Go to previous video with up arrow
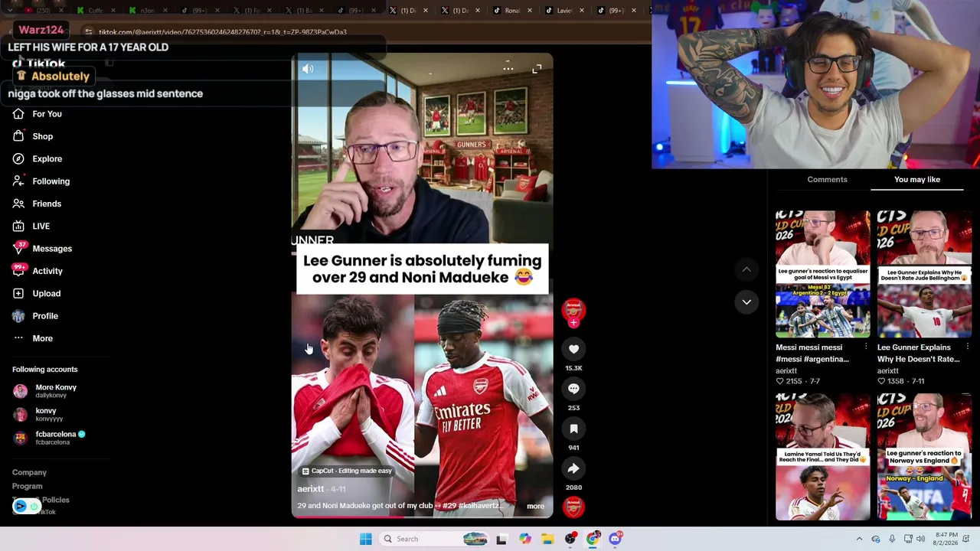The image size is (980, 551). pos(746,269)
